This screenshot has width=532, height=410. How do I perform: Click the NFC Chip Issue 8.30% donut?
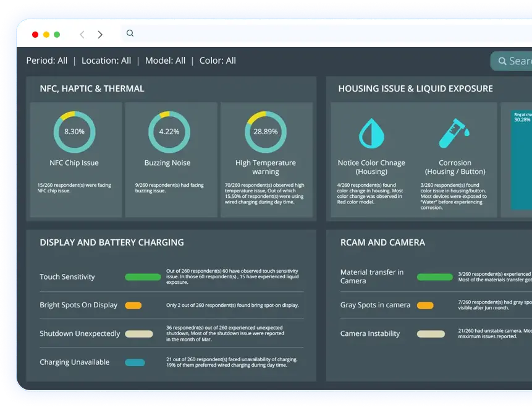(x=74, y=132)
